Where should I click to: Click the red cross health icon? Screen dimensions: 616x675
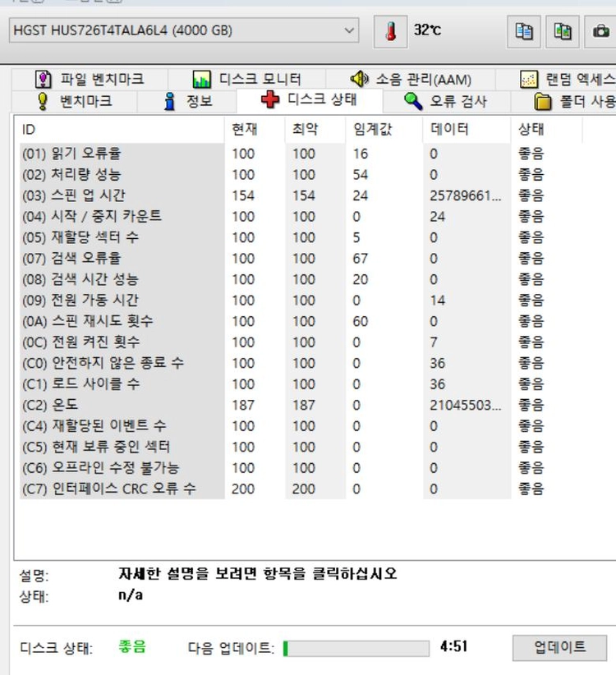[x=270, y=99]
